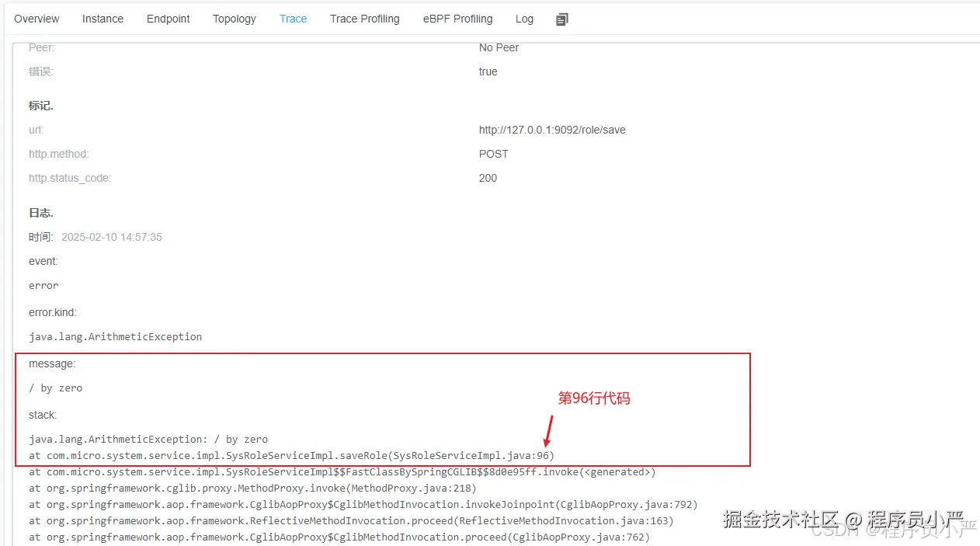980x546 pixels.
Task: Click the 'error.kind:' label
Action: click(x=53, y=312)
